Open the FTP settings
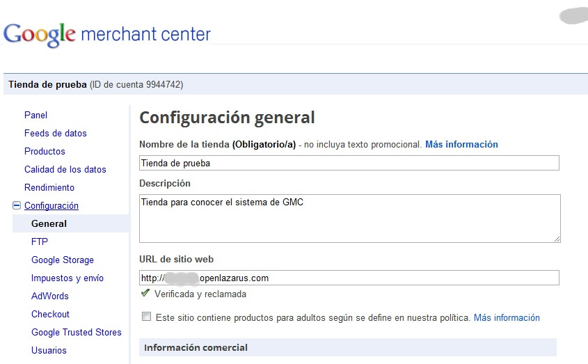The image size is (588, 364). pos(40,242)
